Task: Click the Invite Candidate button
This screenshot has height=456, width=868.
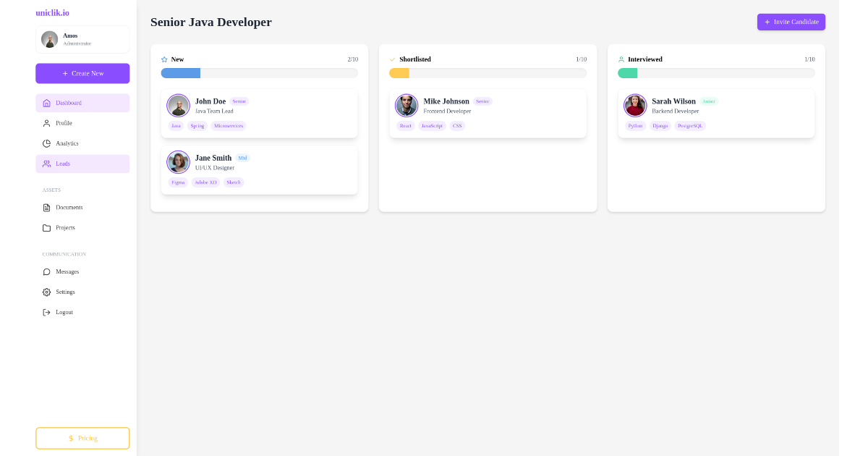Action: [x=791, y=22]
